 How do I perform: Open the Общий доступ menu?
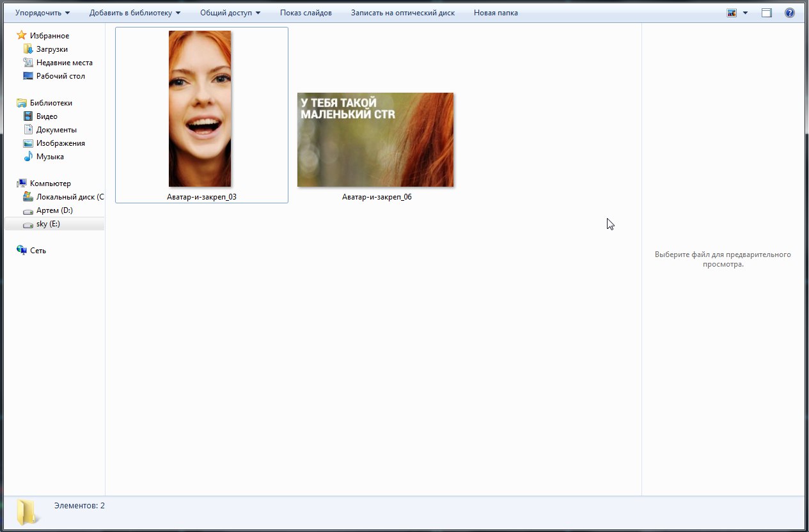[x=230, y=13]
